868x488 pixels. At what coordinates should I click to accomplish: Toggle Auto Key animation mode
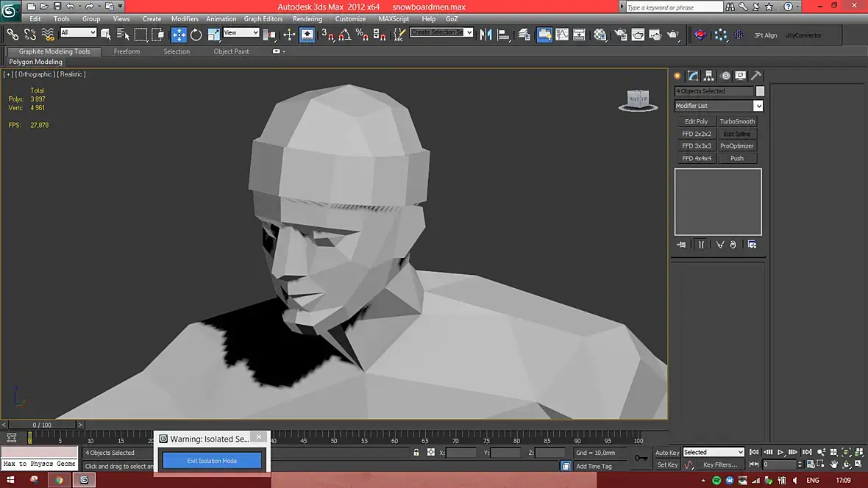(667, 453)
